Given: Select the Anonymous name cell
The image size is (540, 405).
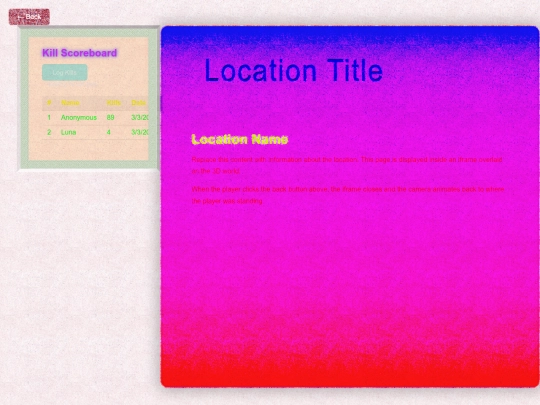Looking at the screenshot, I should 79,117.
